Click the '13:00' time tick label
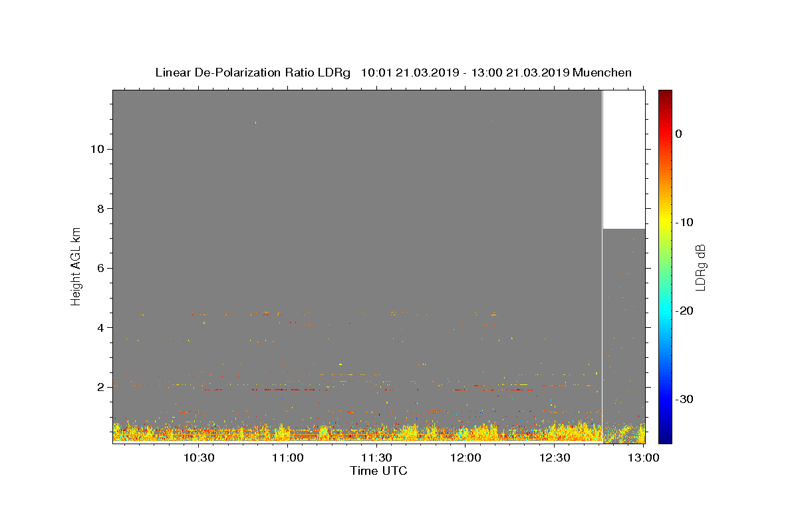The image size is (798, 532). coord(643,458)
